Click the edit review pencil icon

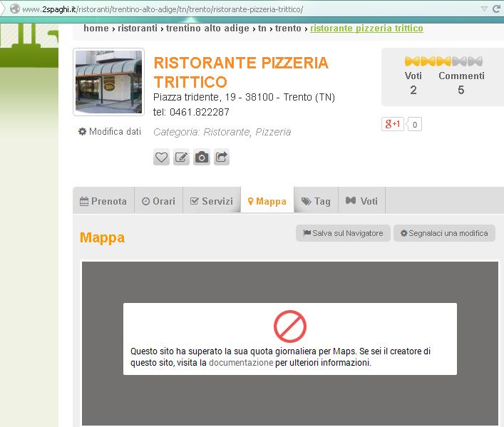tap(182, 158)
